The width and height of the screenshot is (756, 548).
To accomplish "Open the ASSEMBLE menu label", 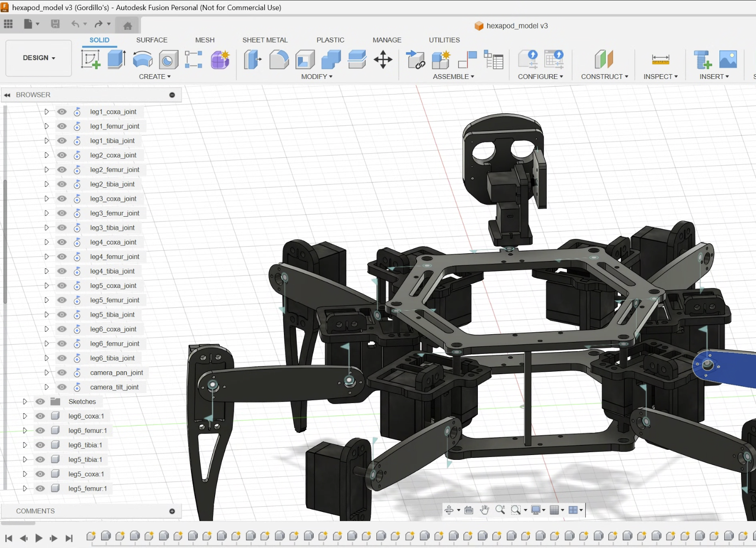I will point(453,77).
